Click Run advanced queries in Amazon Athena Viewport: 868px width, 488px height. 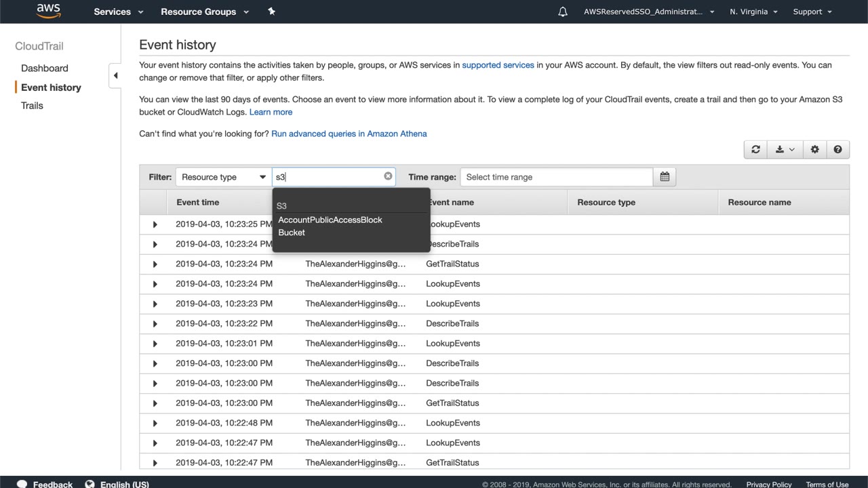coord(349,134)
